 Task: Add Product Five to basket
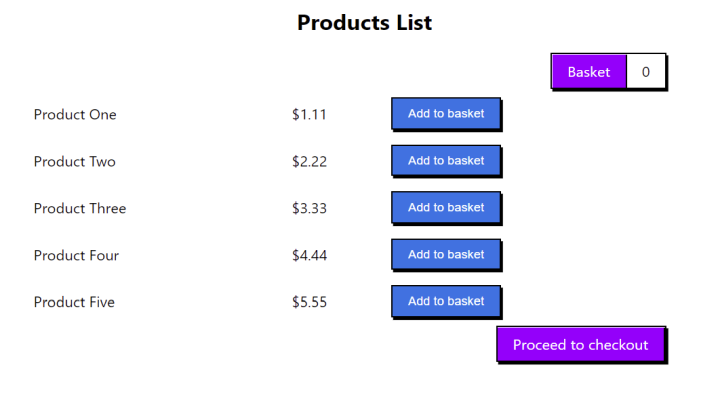point(446,301)
